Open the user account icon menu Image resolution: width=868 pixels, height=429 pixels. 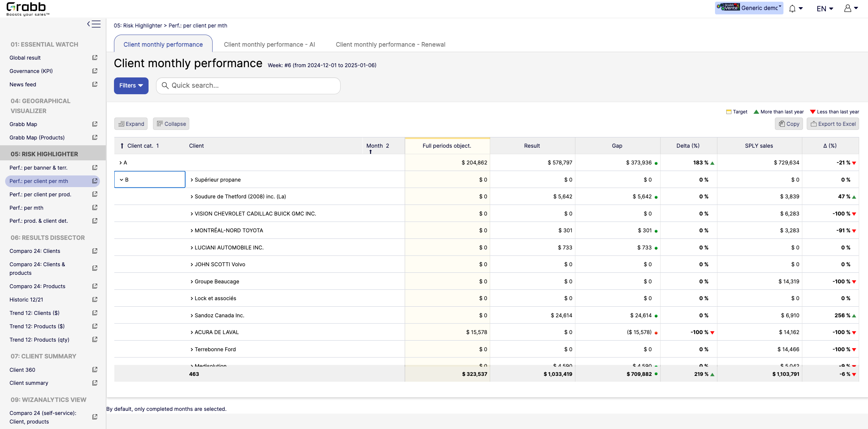point(847,8)
